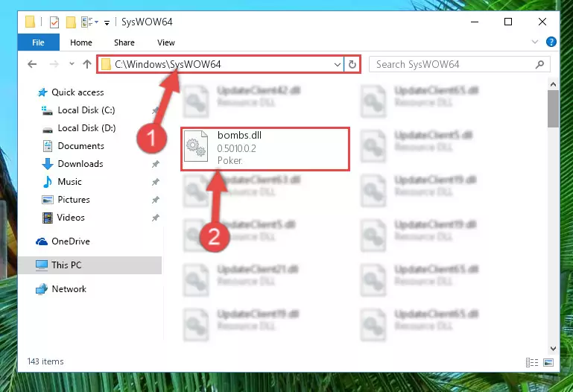Go up one folder level

coord(87,64)
